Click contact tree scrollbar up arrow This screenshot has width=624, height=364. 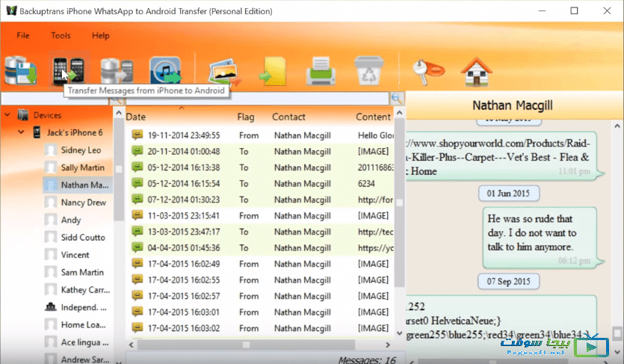119,113
